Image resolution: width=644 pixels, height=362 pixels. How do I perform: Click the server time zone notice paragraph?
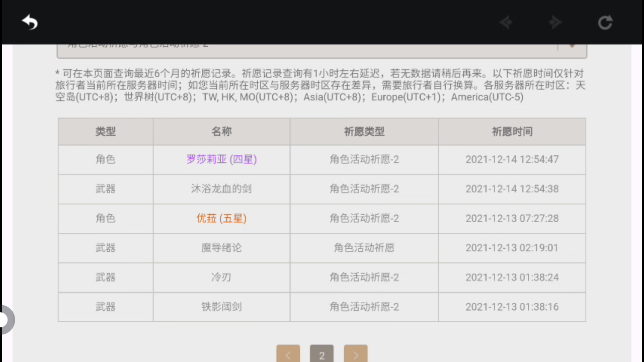[x=321, y=85]
